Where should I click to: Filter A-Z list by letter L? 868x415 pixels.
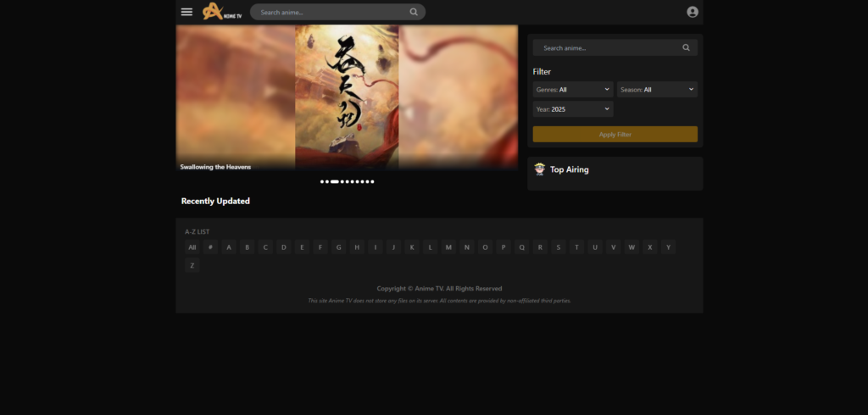click(x=430, y=247)
